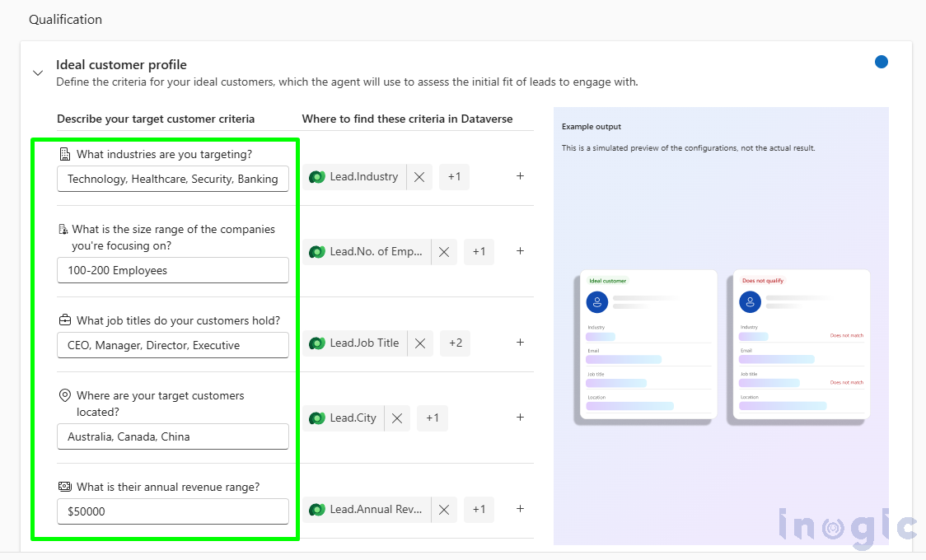Click the 100-200 Employees input field

tap(173, 270)
